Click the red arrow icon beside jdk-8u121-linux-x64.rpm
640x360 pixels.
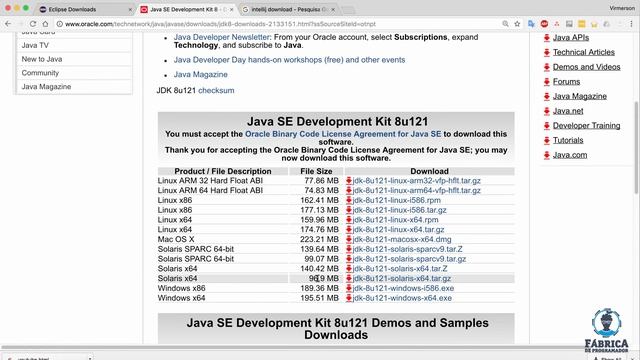[x=349, y=220]
